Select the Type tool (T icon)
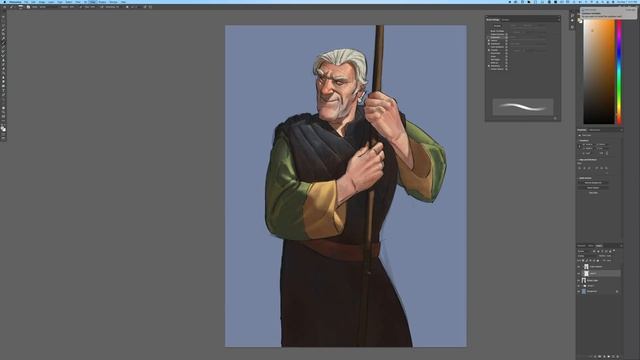The height and width of the screenshot is (360, 640). tap(3, 90)
